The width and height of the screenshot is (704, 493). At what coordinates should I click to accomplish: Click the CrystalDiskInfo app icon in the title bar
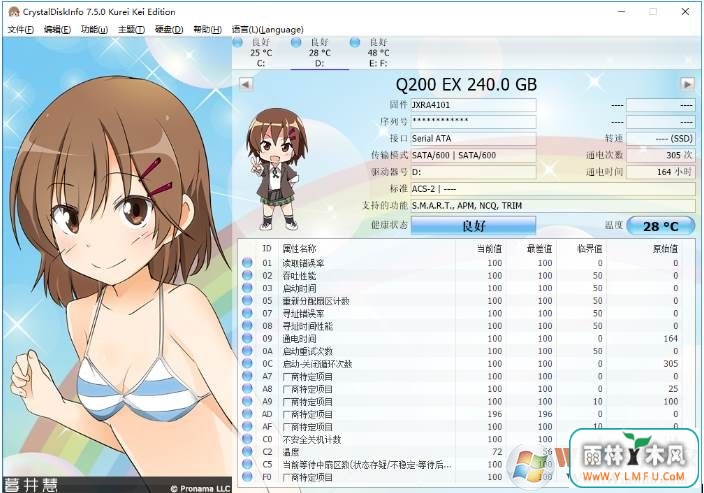pyautogui.click(x=13, y=12)
